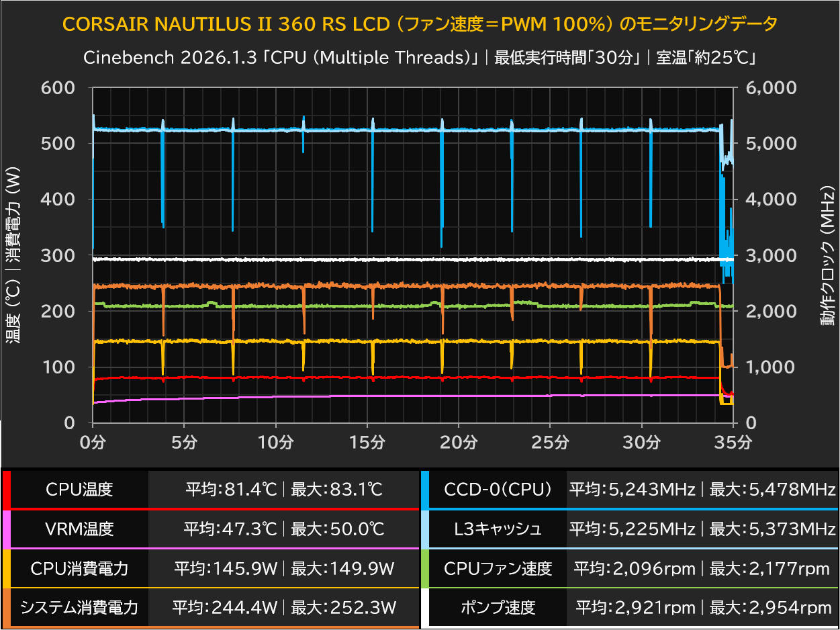Click the 35分 time axis label
840x630 pixels.
[733, 442]
